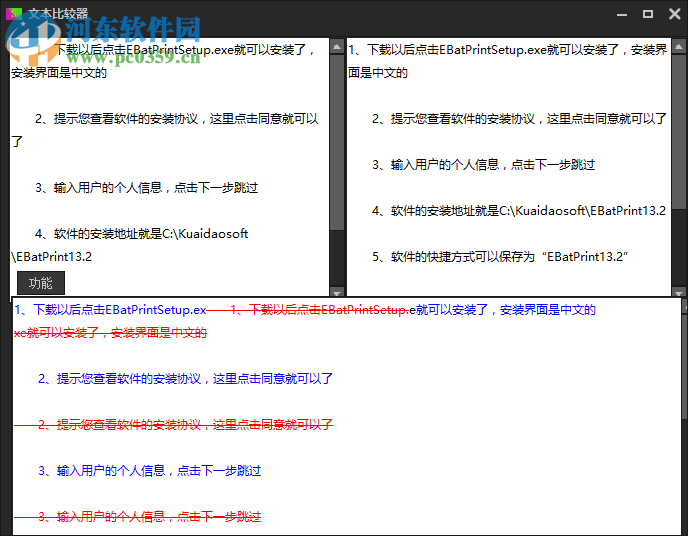Click blue result line '1、下载以后点击EBatPrintSetup.ex'
This screenshot has height=536, width=688.
click(x=110, y=310)
